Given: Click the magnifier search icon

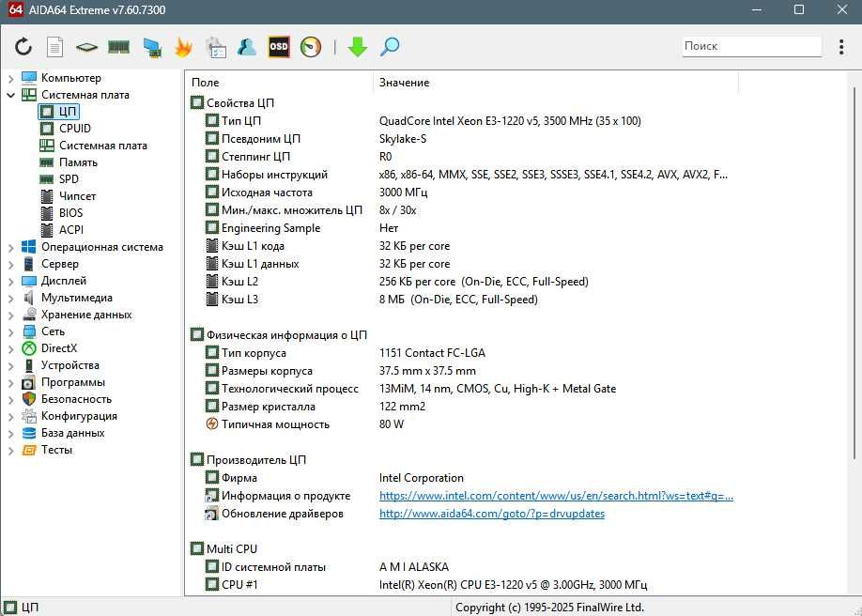Looking at the screenshot, I should click(390, 47).
